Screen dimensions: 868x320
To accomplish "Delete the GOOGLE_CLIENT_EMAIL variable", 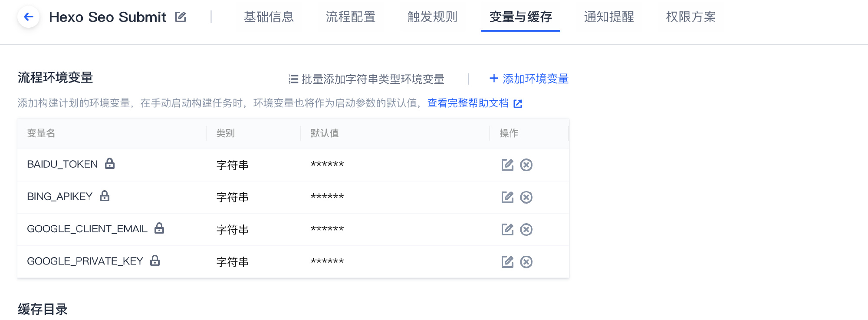I will [526, 229].
